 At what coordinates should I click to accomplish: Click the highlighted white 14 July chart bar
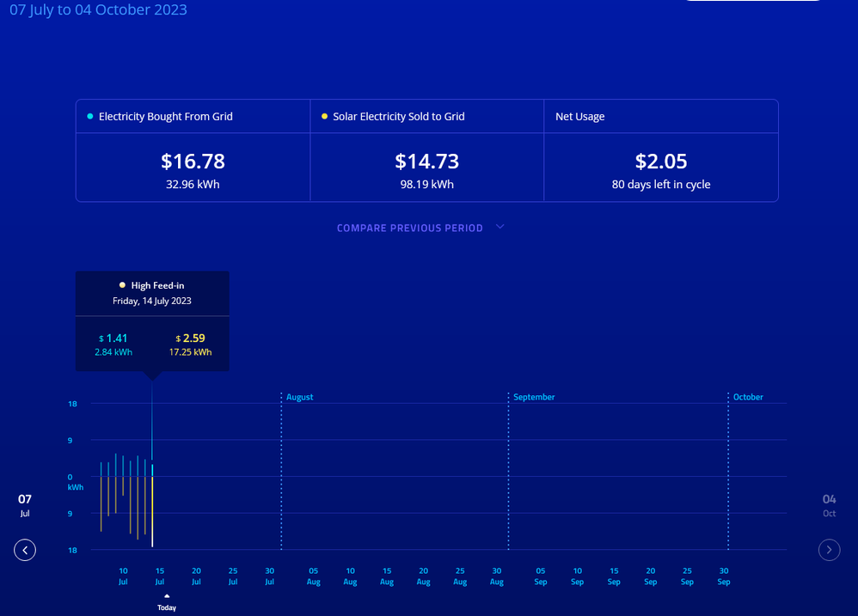coord(152,511)
